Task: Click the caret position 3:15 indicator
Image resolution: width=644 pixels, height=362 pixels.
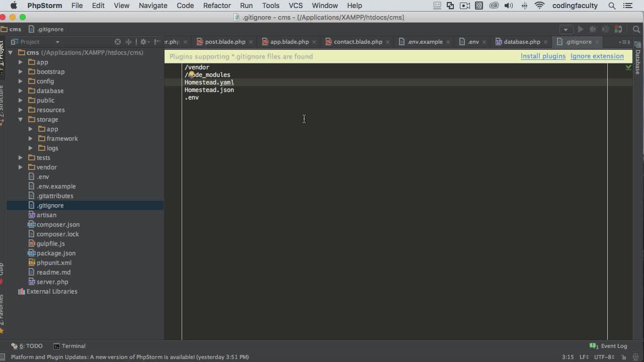Action: [568, 357]
